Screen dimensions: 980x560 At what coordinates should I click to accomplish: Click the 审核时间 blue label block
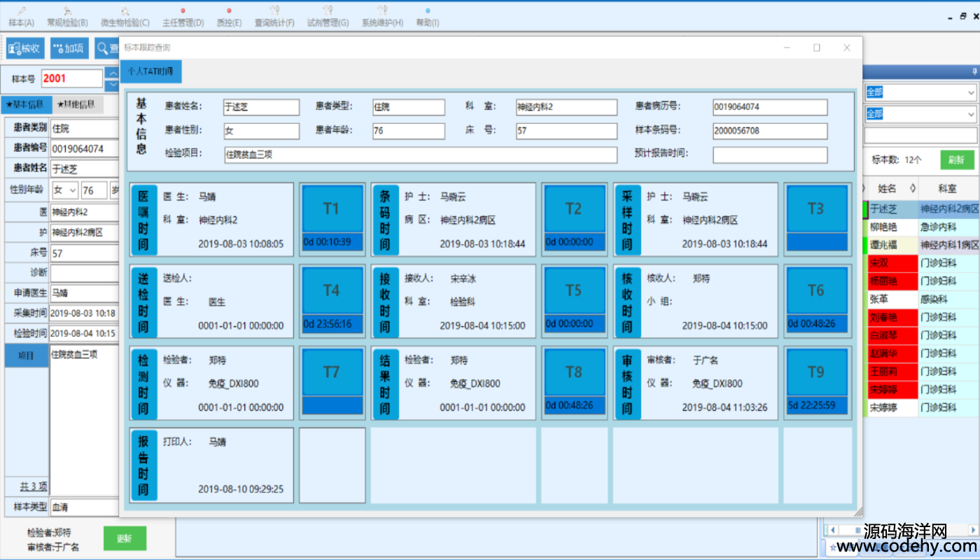tap(627, 384)
